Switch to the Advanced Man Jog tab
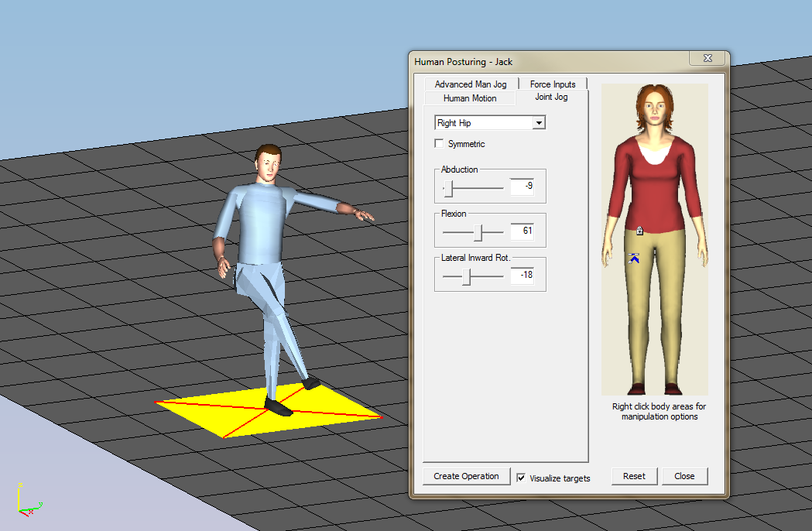The image size is (812, 531). (471, 84)
